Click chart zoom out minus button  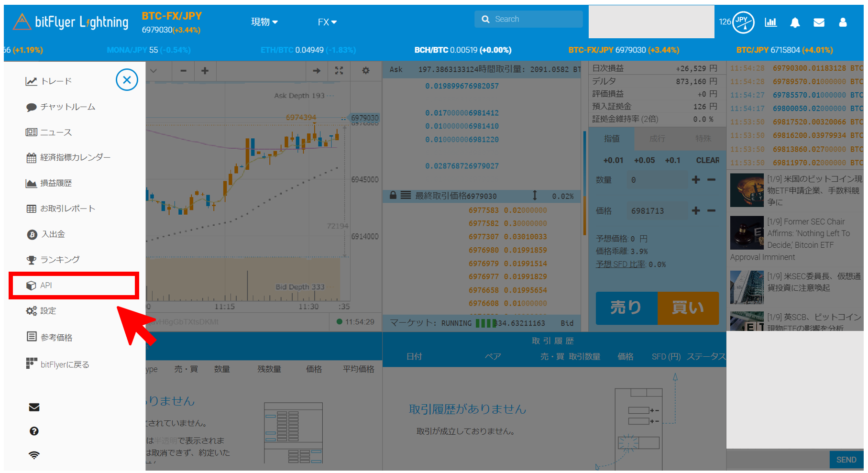[x=183, y=71]
